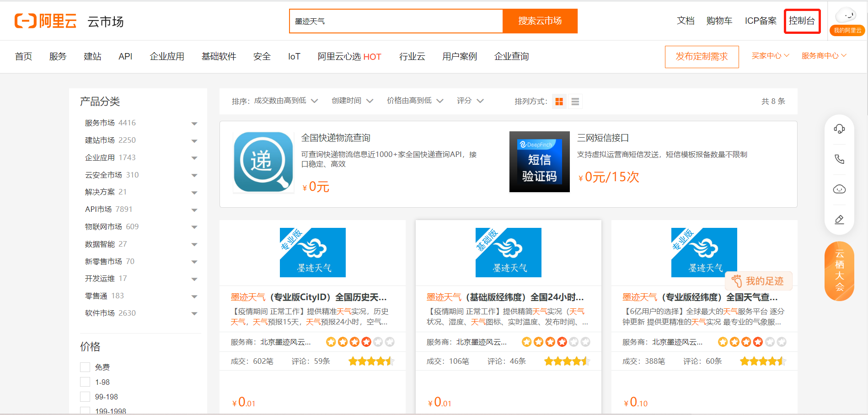Click the Aliyun logo
The width and height of the screenshot is (868, 415).
(x=45, y=21)
